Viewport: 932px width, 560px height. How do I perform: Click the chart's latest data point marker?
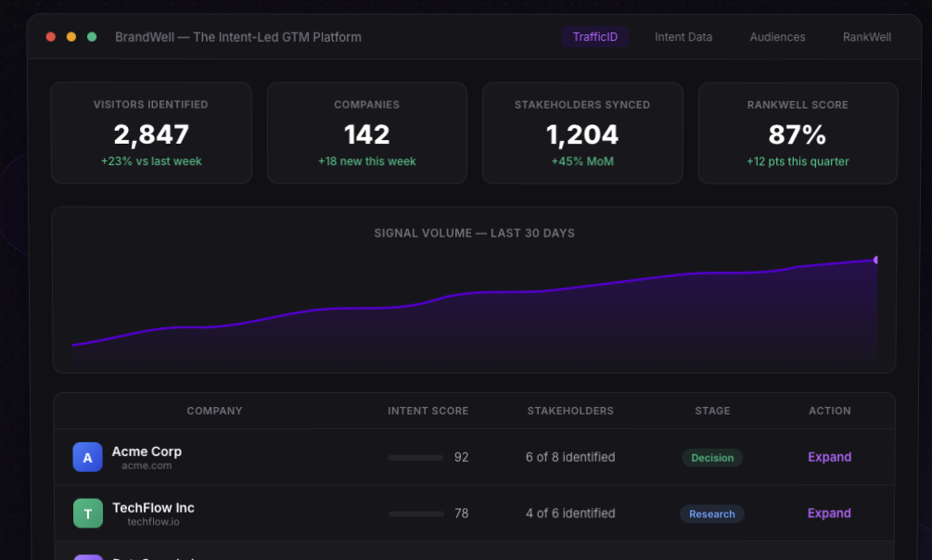click(x=875, y=261)
